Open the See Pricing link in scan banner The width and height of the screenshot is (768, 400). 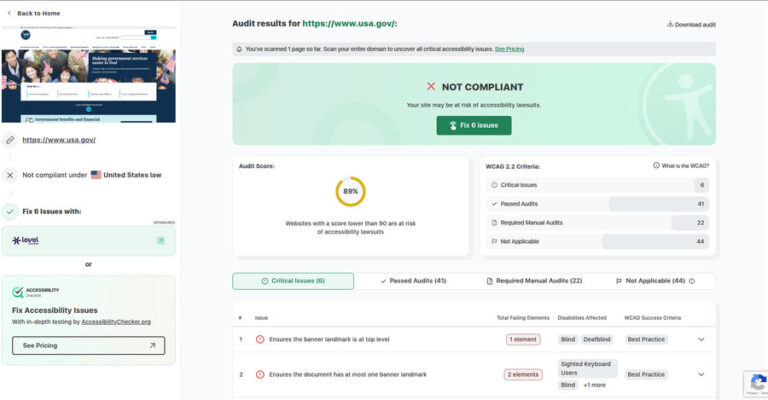click(x=509, y=49)
